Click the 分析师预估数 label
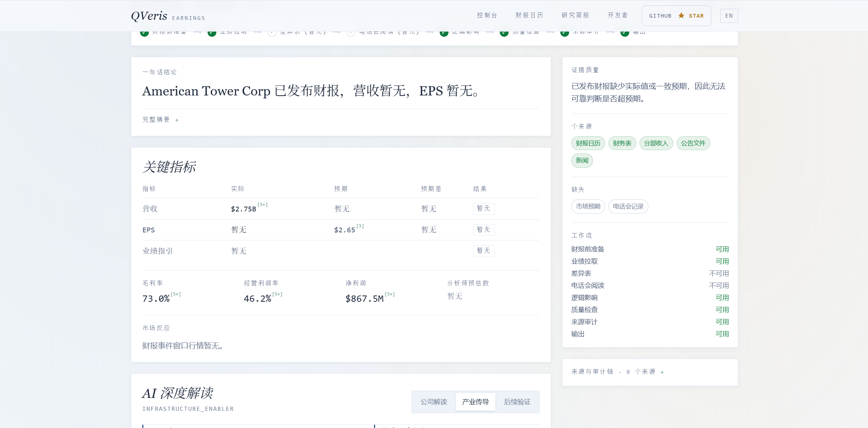Viewport: 868px width, 428px height. (468, 283)
